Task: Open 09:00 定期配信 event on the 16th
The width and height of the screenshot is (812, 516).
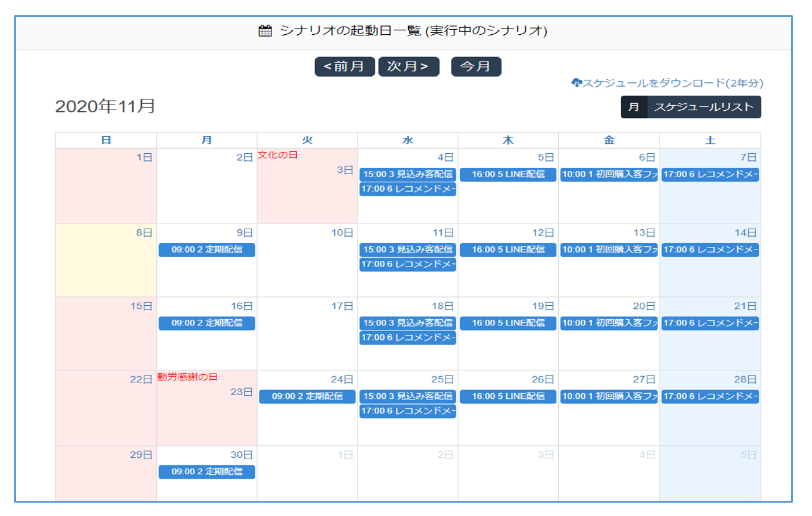Action: tap(207, 324)
